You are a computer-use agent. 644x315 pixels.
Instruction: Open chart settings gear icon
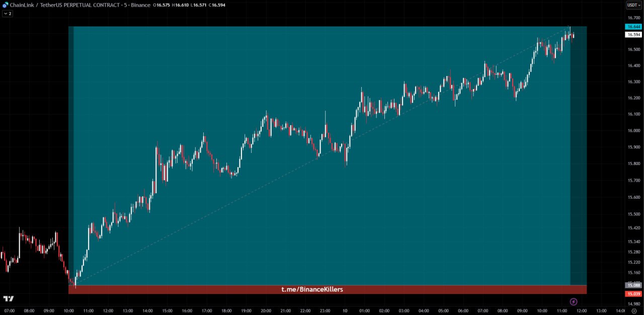pyautogui.click(x=633, y=311)
